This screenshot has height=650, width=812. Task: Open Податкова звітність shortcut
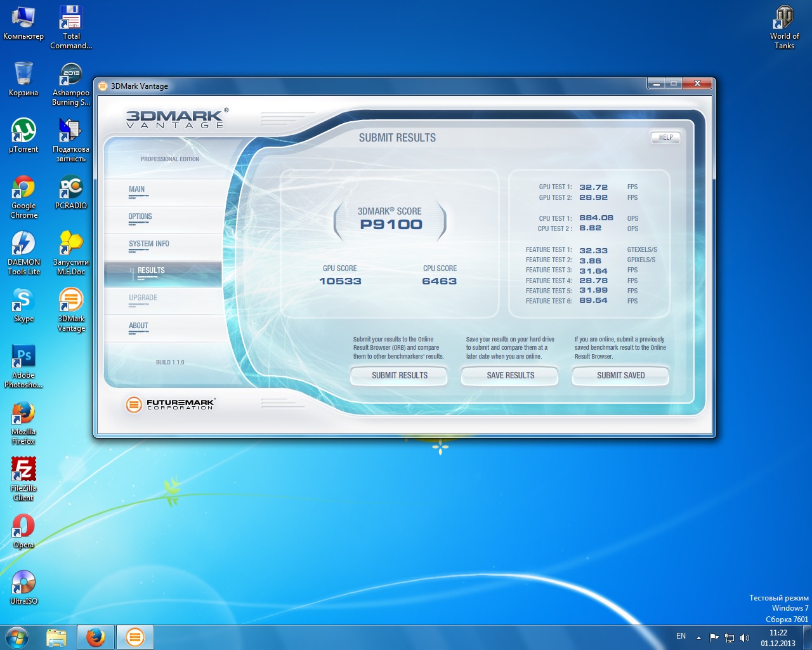(x=71, y=140)
